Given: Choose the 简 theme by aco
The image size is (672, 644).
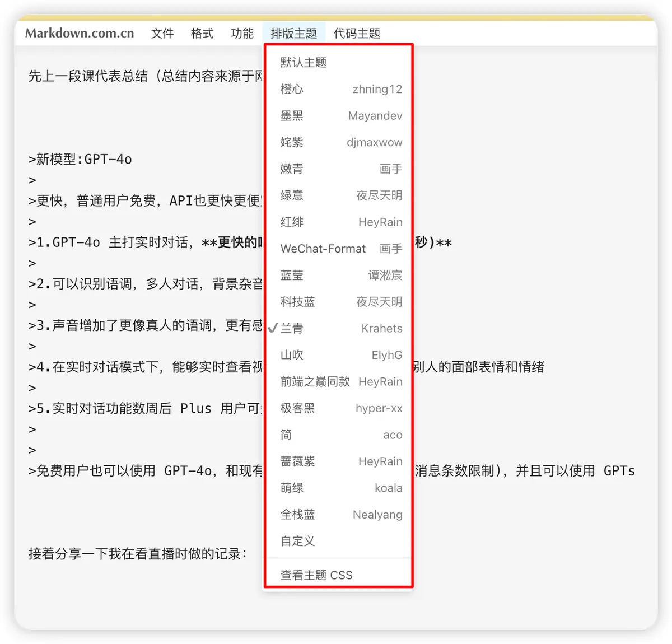Looking at the screenshot, I should coord(339,435).
